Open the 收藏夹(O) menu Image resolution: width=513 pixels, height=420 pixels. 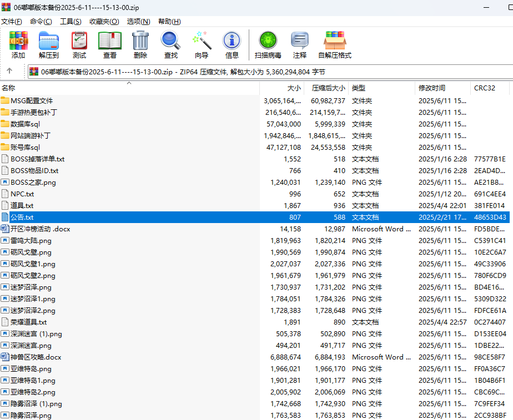tap(104, 22)
